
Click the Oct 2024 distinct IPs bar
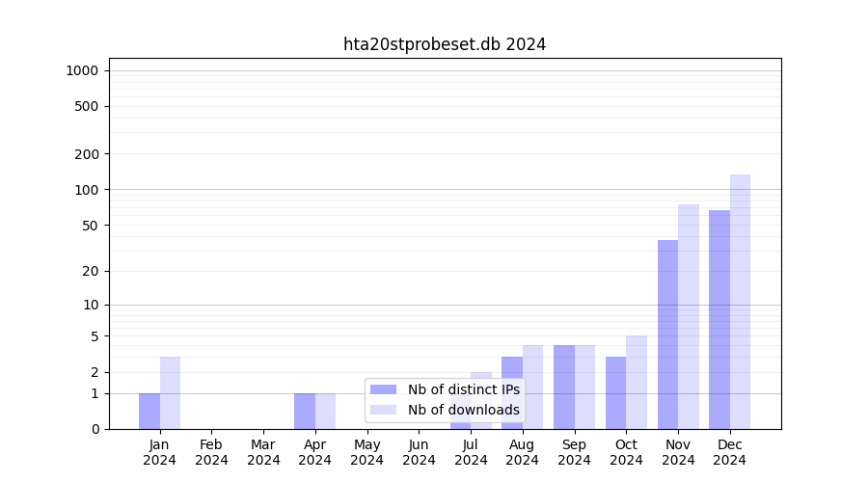tap(615, 392)
